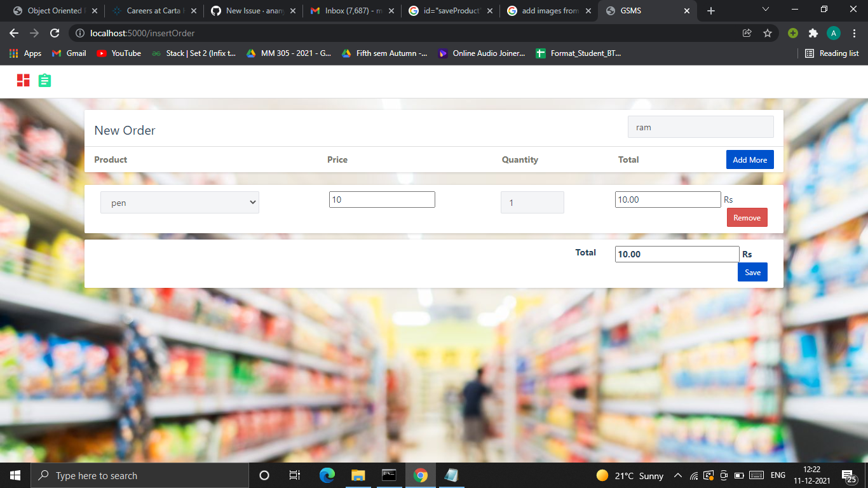
Task: Open the red dashboard icon in the navbar
Action: click(24, 81)
